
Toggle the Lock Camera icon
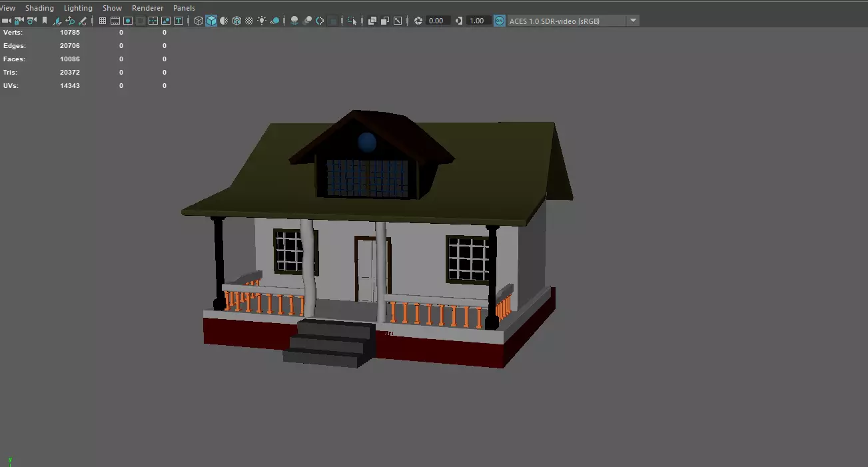[19, 21]
